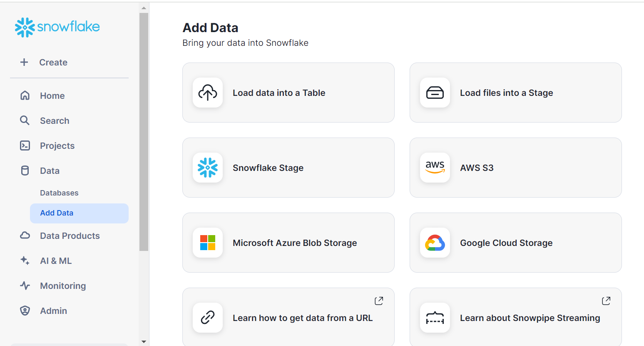
Task: Select Add Data in the sidebar
Action: (x=79, y=213)
